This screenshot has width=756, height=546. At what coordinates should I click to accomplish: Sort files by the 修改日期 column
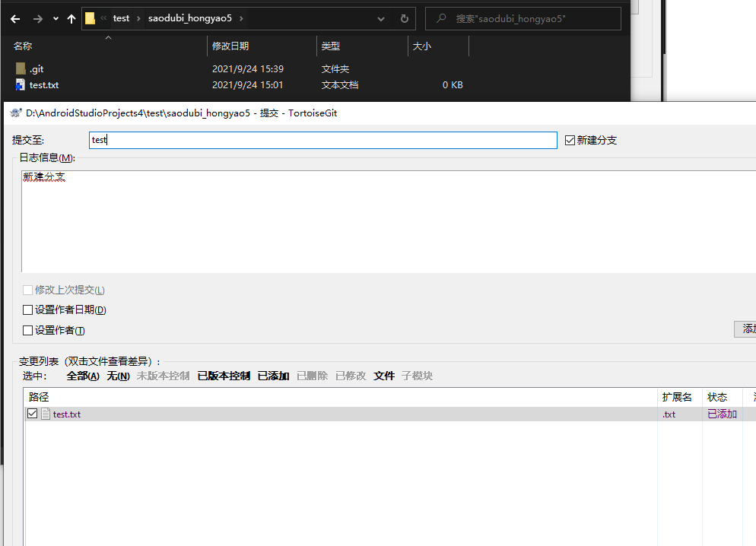point(230,46)
